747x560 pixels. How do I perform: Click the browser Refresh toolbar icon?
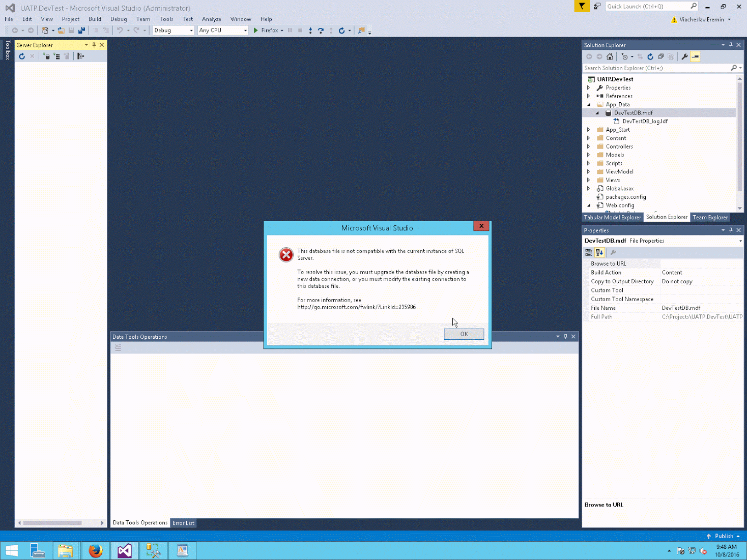(x=342, y=31)
